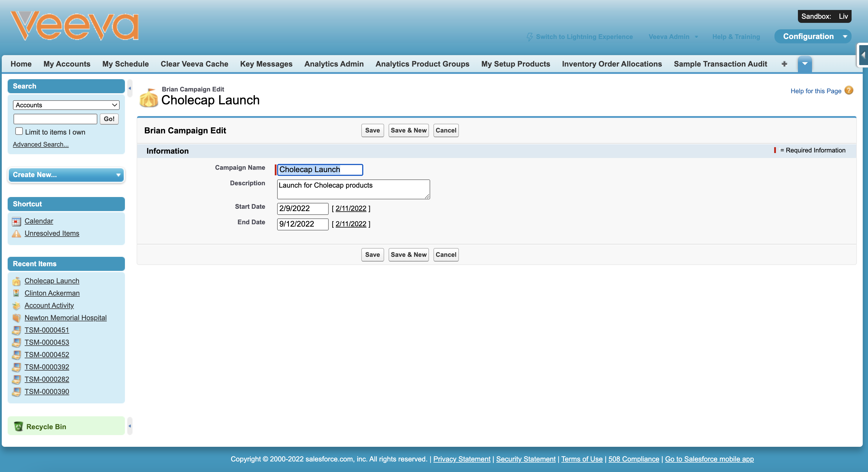This screenshot has height=472, width=868.
Task: Set End Date to today's date link
Action: click(350, 224)
